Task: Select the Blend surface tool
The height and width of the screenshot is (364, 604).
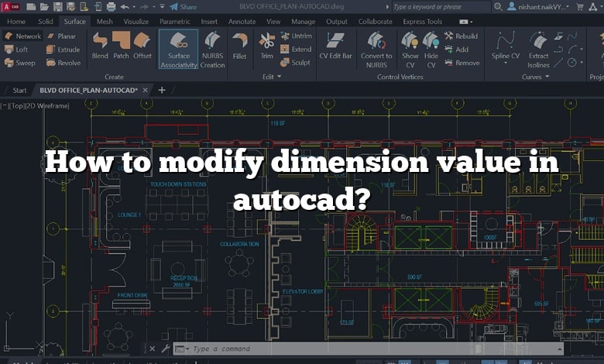Action: click(100, 46)
